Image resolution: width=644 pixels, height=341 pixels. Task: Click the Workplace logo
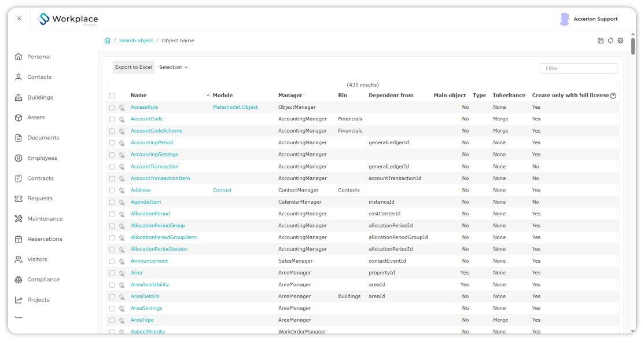pos(68,19)
